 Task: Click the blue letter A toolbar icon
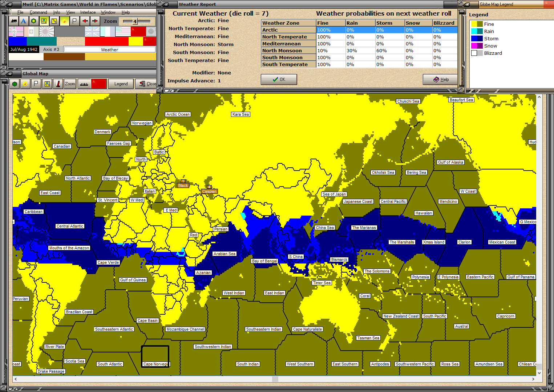coord(24,21)
